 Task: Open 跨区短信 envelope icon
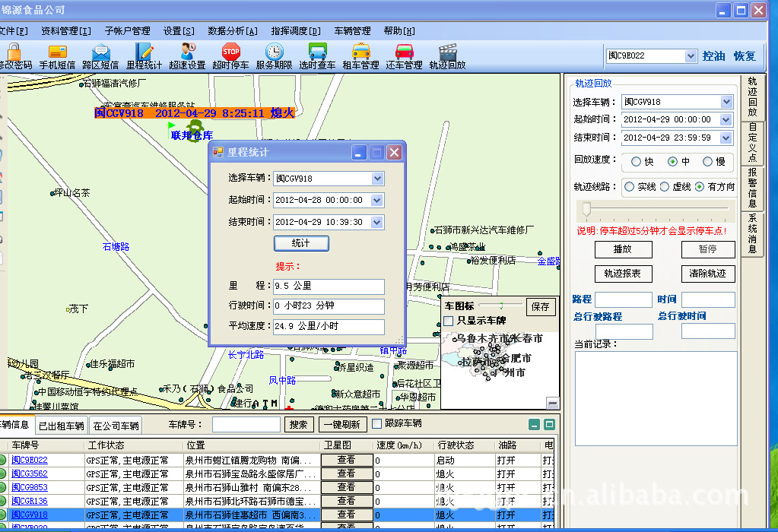pyautogui.click(x=100, y=52)
